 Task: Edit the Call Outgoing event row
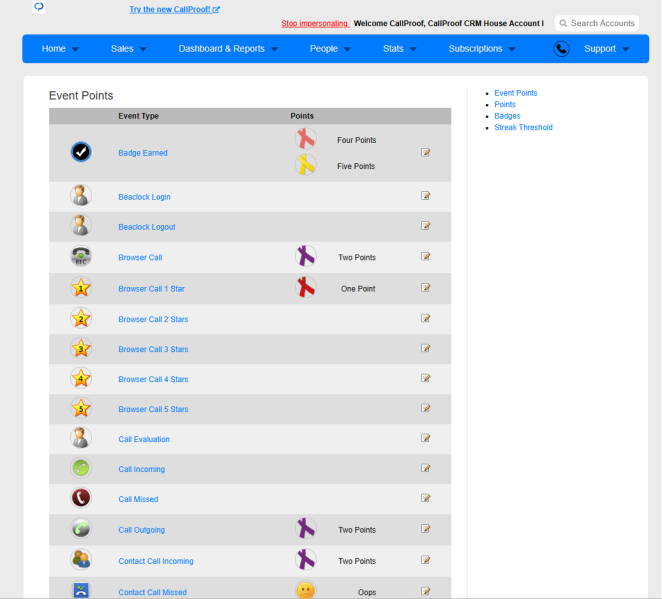point(426,529)
